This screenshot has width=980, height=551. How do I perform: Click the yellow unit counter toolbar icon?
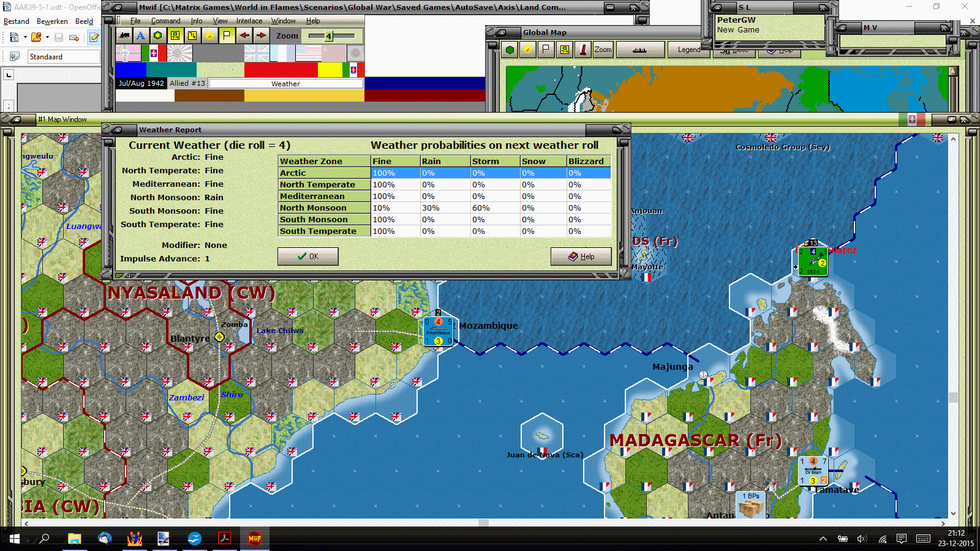pos(175,36)
